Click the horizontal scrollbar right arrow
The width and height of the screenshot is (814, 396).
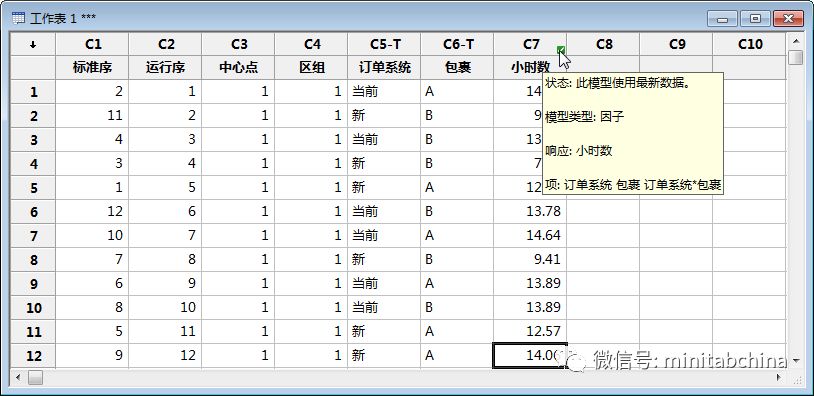(779, 377)
